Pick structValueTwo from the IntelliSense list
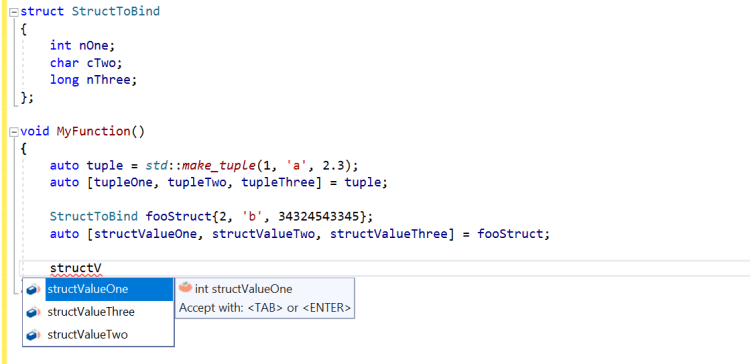 (x=109, y=335)
